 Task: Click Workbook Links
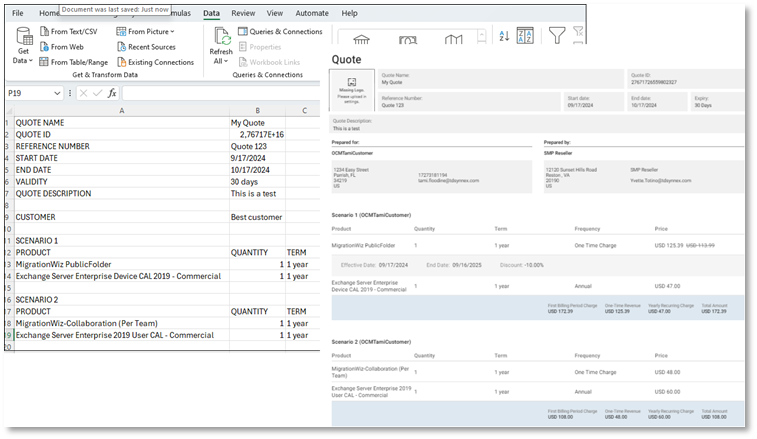[269, 62]
